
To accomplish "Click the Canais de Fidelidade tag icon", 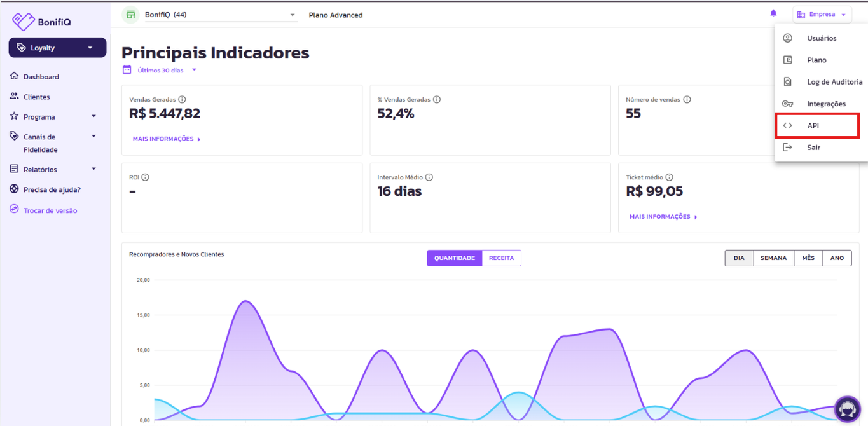I will coord(14,136).
